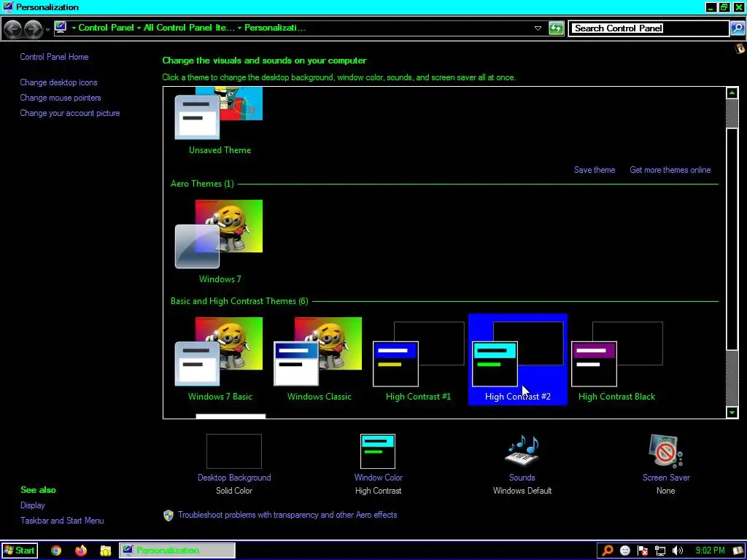Viewport: 747px width, 560px height.
Task: Launch Firefox from the taskbar
Action: [x=81, y=551]
